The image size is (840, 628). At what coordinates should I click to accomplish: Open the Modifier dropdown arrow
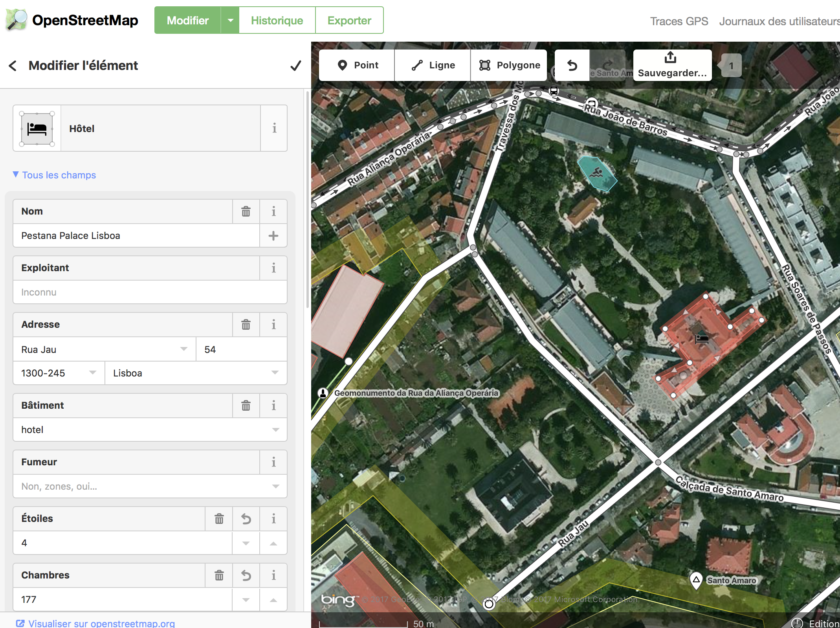(x=231, y=20)
